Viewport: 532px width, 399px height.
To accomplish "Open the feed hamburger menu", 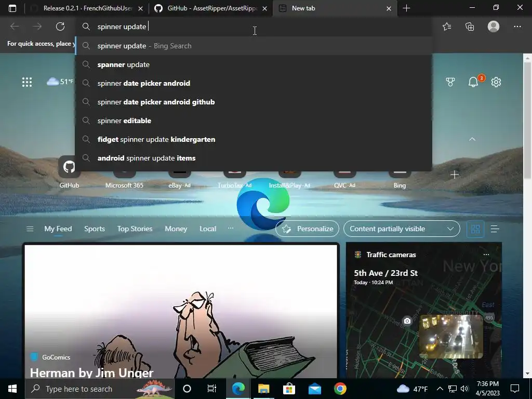I will click(30, 229).
